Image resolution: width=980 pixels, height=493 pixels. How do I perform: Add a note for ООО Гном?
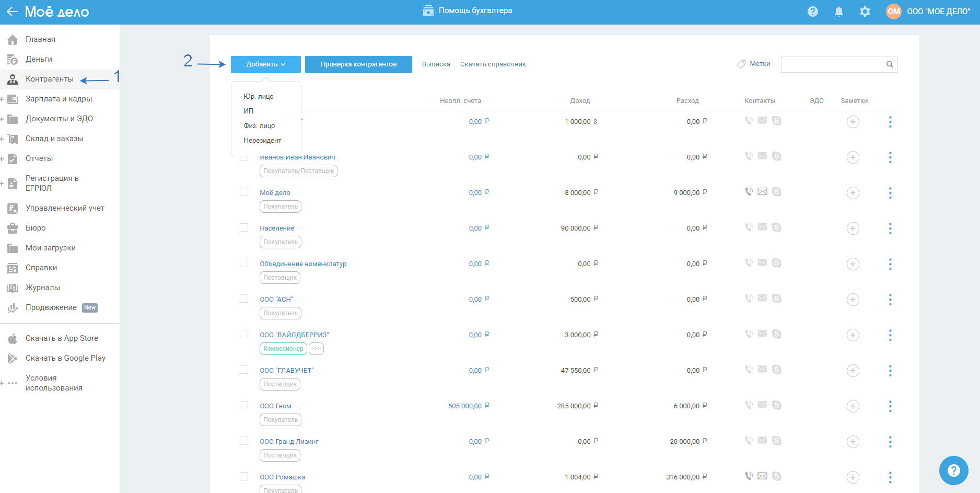pos(853,406)
